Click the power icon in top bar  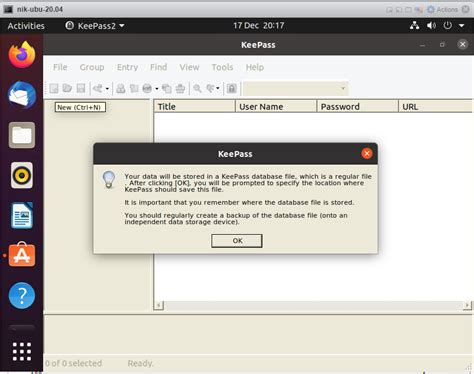pos(448,26)
